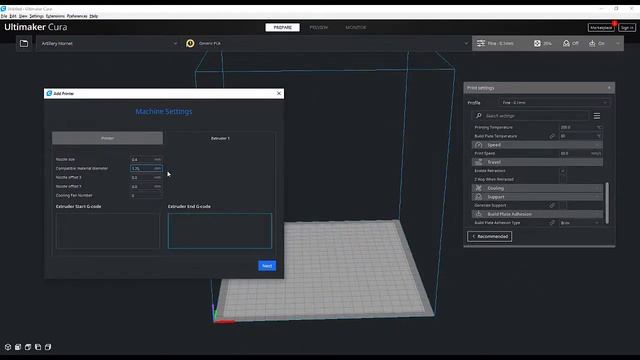Click link icon beside Build Plate Adhesion Type
Image resolution: width=640 pixels, height=360 pixels.
tap(552, 223)
